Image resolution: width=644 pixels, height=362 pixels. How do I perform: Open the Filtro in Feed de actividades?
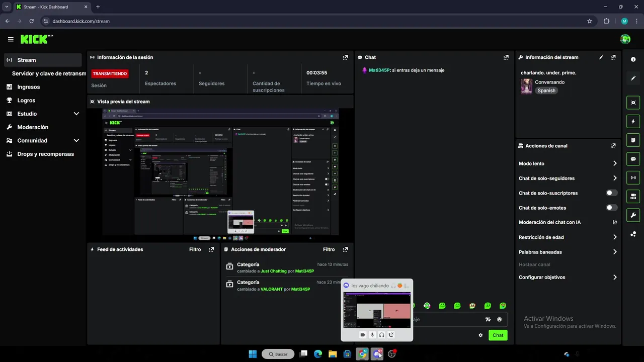(195, 249)
